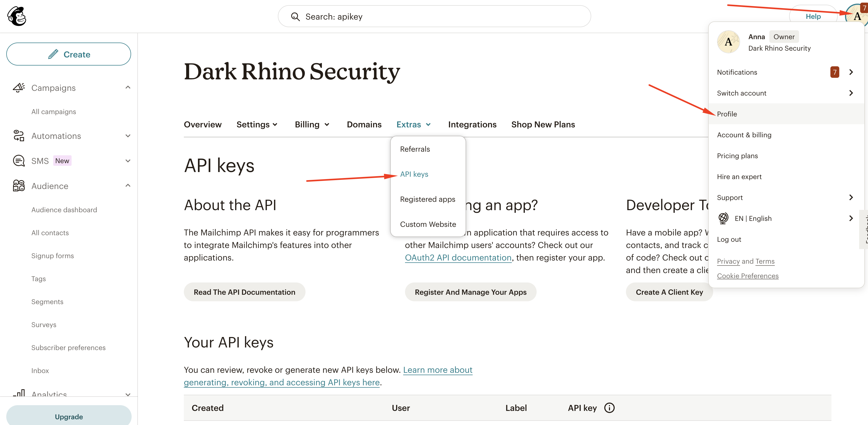This screenshot has height=425, width=868.
Task: Click the Automations sidebar icon
Action: [x=19, y=136]
